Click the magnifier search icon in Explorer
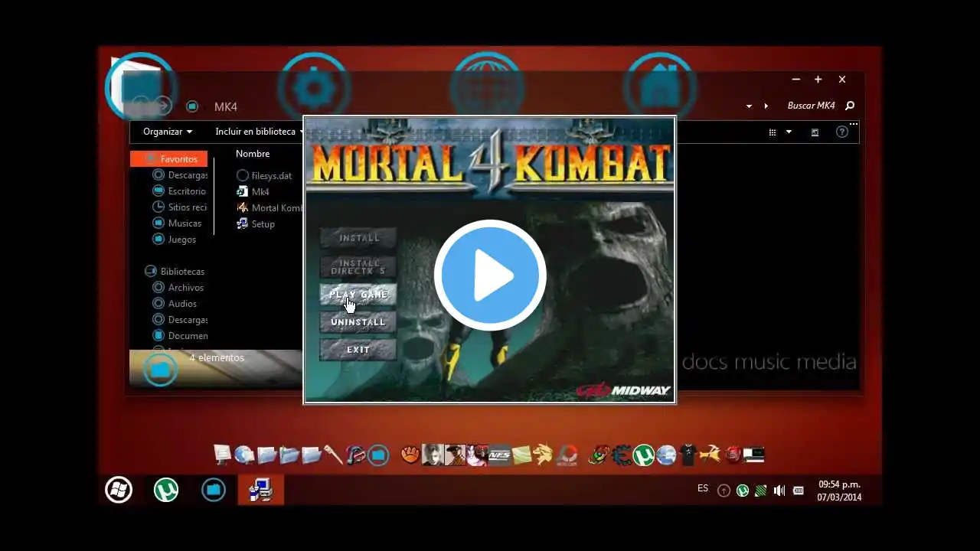Image resolution: width=980 pixels, height=551 pixels. 849,106
